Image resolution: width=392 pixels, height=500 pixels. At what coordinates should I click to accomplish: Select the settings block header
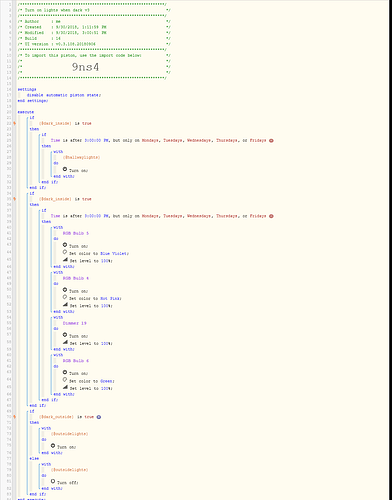(x=27, y=90)
